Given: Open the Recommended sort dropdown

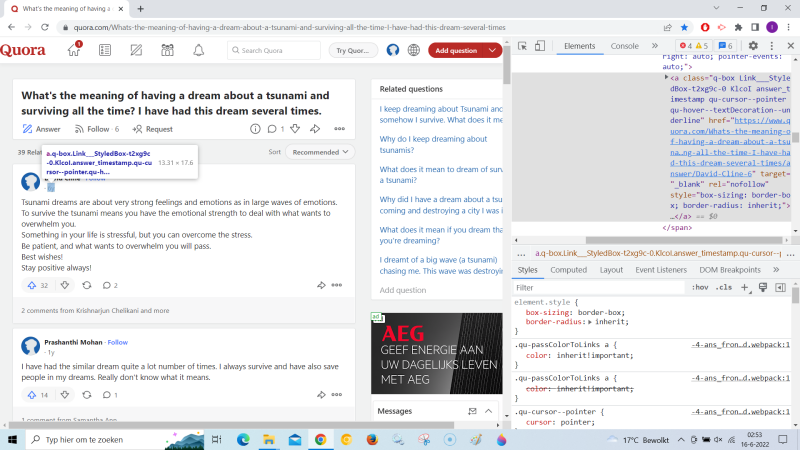Looking at the screenshot, I should click(319, 152).
